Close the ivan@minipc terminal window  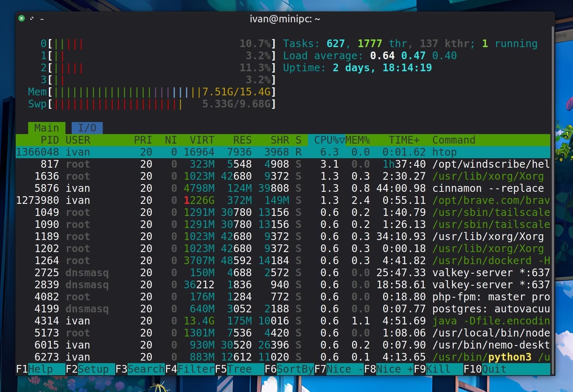[22, 18]
